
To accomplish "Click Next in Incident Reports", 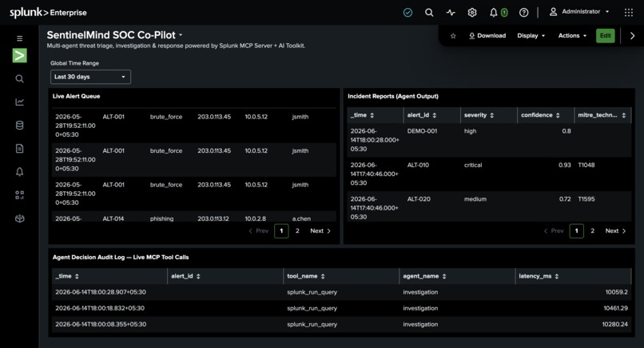I will tap(616, 230).
